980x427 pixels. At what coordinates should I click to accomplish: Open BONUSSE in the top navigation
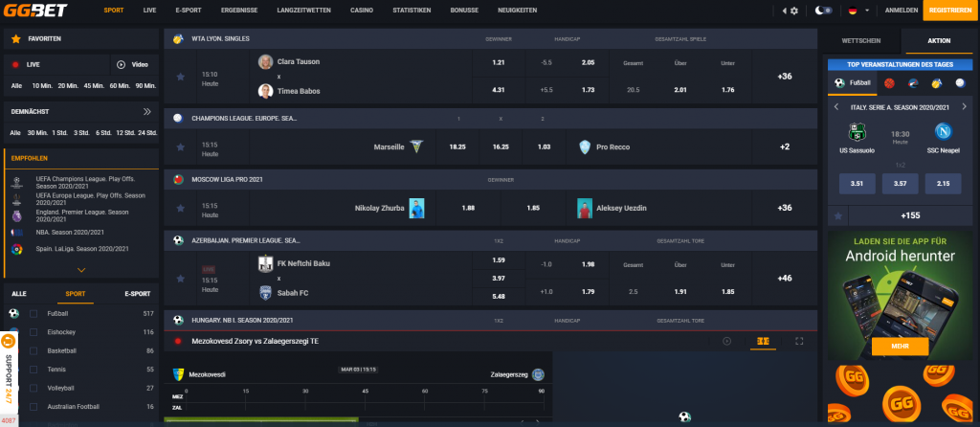tap(464, 11)
